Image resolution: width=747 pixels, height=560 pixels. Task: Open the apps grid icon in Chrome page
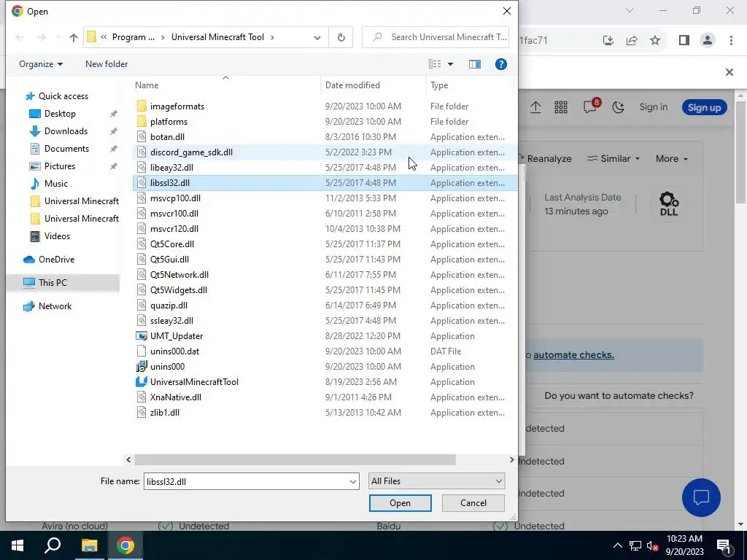click(x=561, y=107)
